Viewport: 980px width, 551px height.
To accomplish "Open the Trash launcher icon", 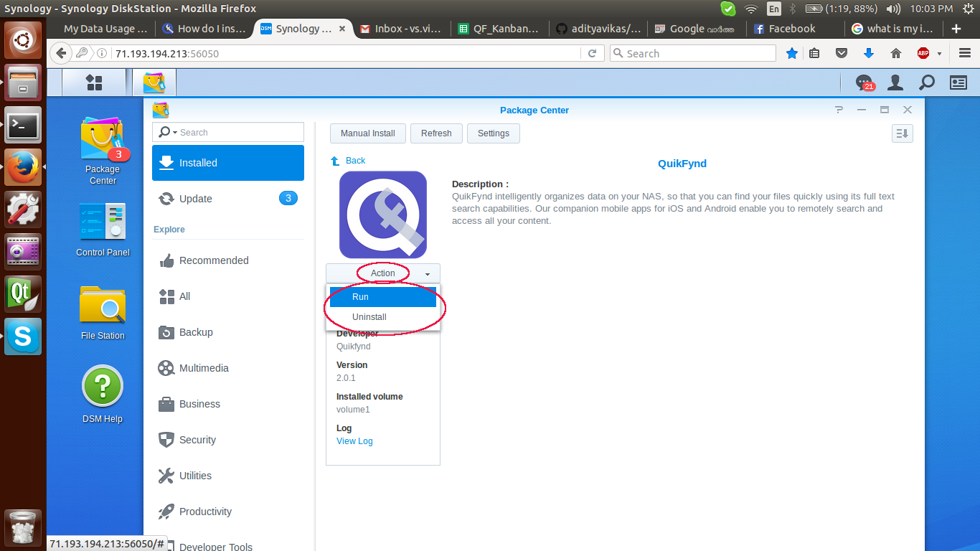I will 23,528.
